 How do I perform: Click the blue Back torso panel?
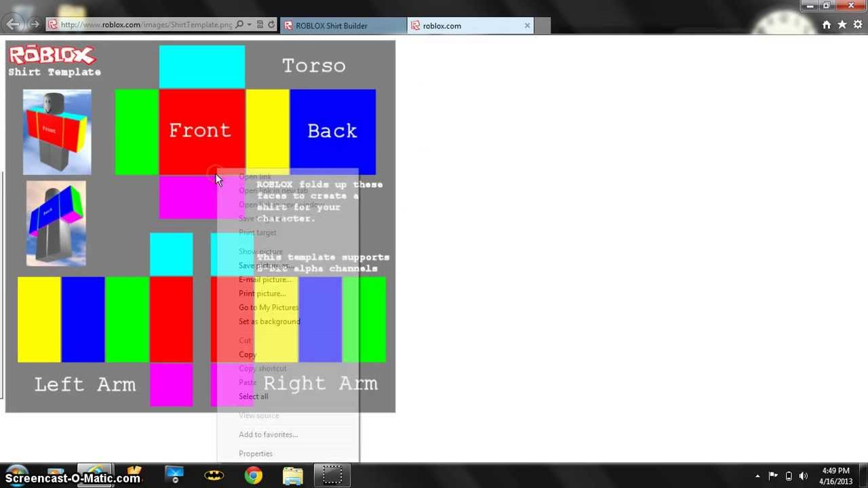(332, 131)
